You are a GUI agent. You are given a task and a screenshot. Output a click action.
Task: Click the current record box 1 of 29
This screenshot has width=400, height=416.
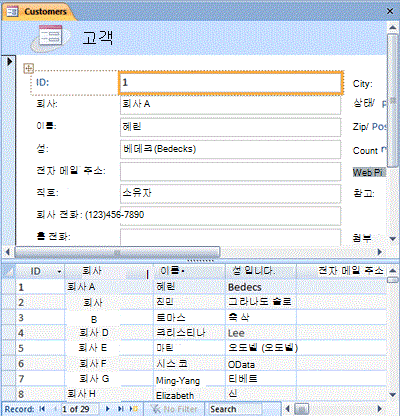point(80,409)
